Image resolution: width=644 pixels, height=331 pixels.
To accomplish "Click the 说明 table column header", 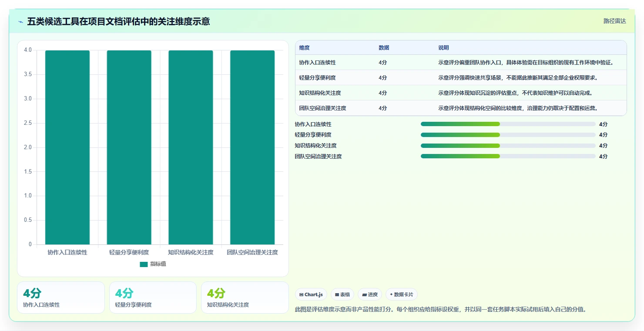I will tap(443, 48).
